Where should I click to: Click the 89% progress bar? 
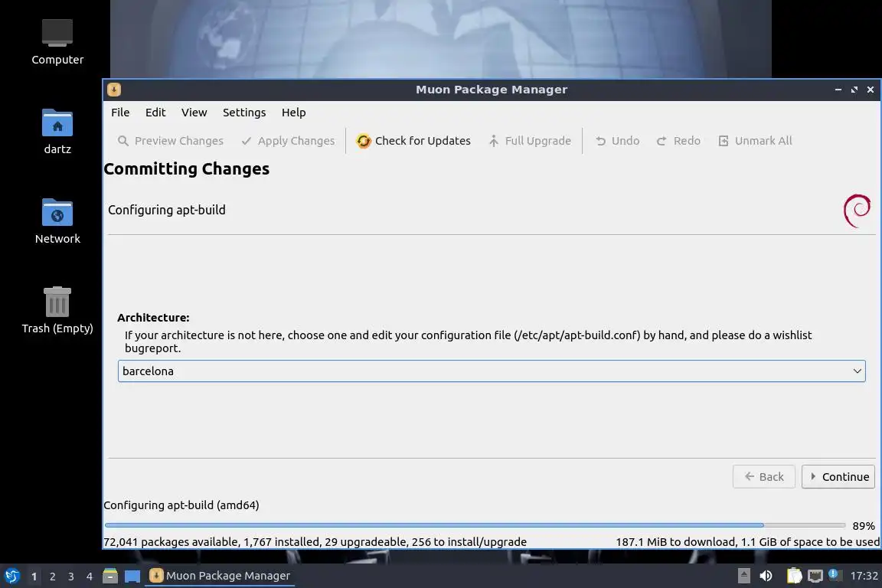tap(475, 525)
